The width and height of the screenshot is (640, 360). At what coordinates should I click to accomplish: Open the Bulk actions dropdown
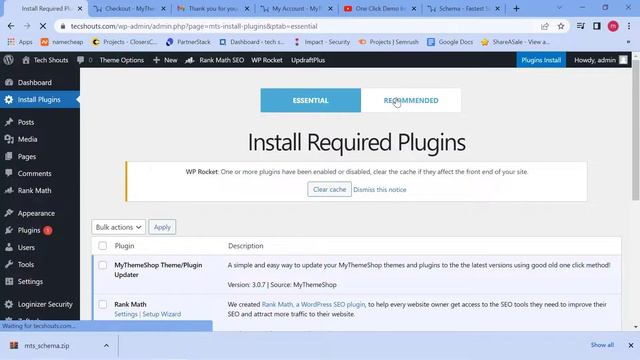(x=118, y=227)
